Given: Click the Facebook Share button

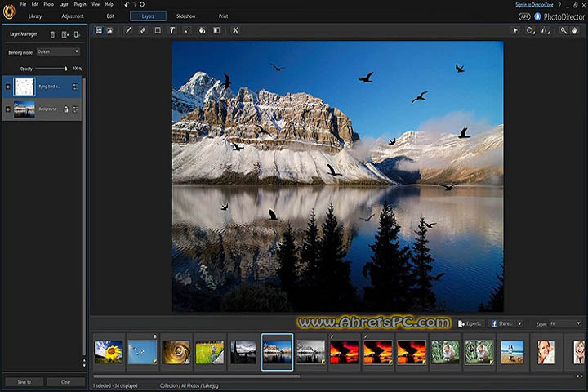Looking at the screenshot, I should [501, 323].
